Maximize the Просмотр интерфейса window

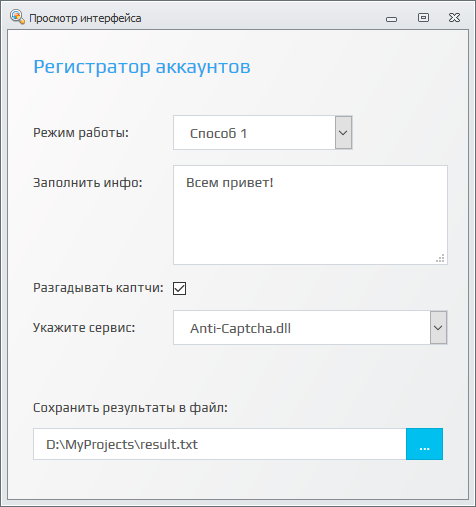pyautogui.click(x=423, y=17)
